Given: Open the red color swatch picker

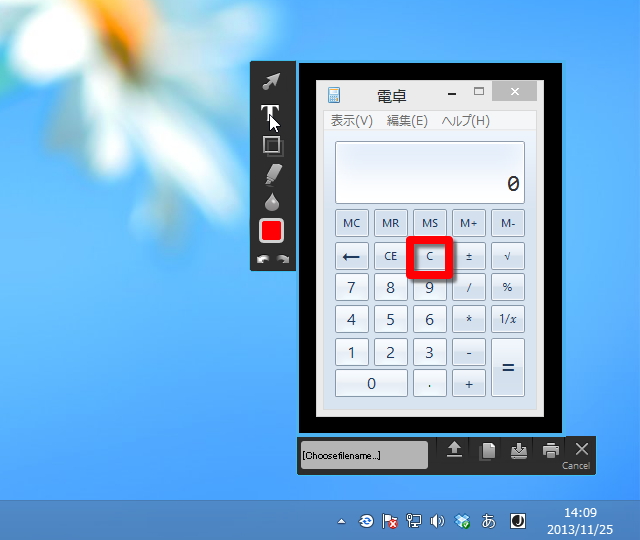Looking at the screenshot, I should click(271, 231).
